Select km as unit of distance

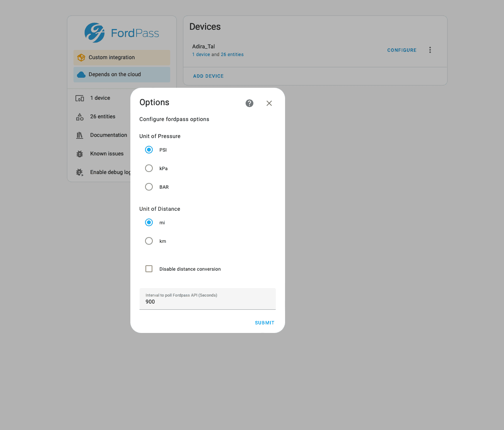[149, 241]
